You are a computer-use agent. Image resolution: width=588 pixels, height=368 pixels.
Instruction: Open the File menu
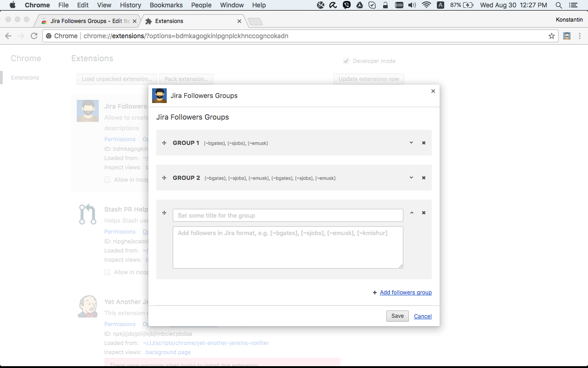click(63, 5)
